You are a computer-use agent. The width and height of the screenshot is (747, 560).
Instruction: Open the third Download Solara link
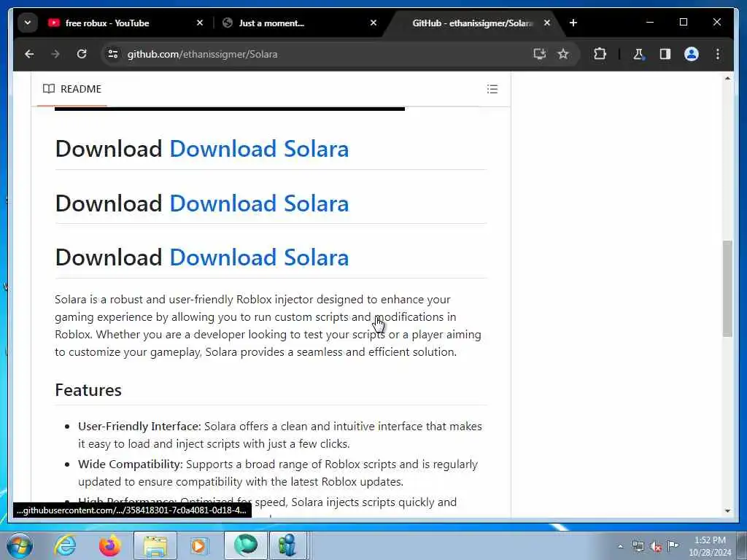(x=259, y=257)
